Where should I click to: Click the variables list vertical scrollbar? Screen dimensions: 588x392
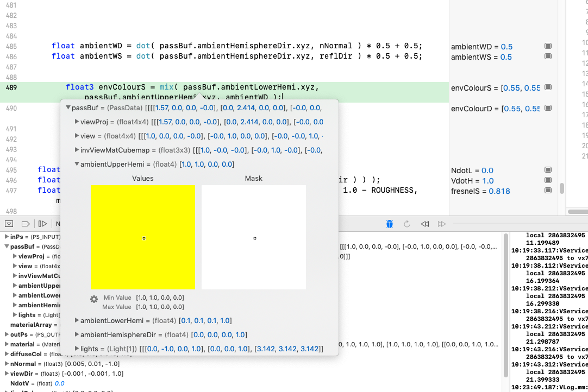[x=506, y=305]
